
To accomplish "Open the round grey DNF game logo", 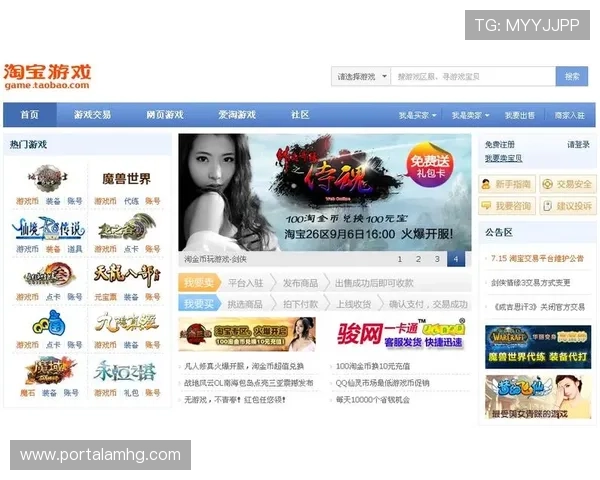I will [48, 178].
